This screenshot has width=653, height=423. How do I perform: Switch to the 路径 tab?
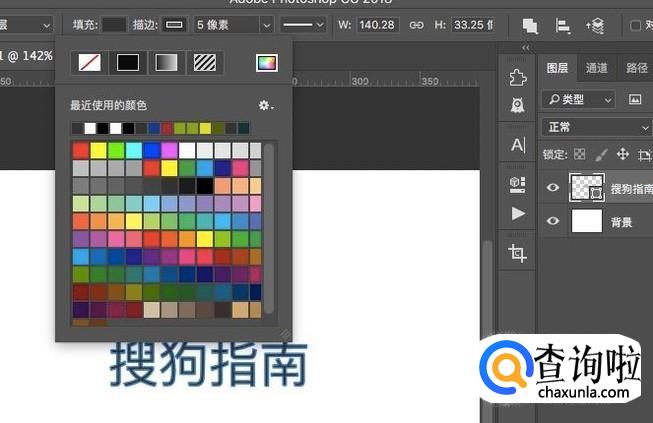636,68
